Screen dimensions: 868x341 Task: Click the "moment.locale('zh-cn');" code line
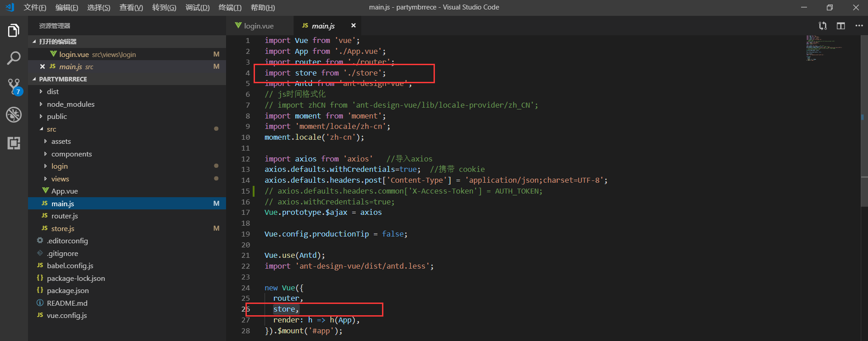coord(314,137)
